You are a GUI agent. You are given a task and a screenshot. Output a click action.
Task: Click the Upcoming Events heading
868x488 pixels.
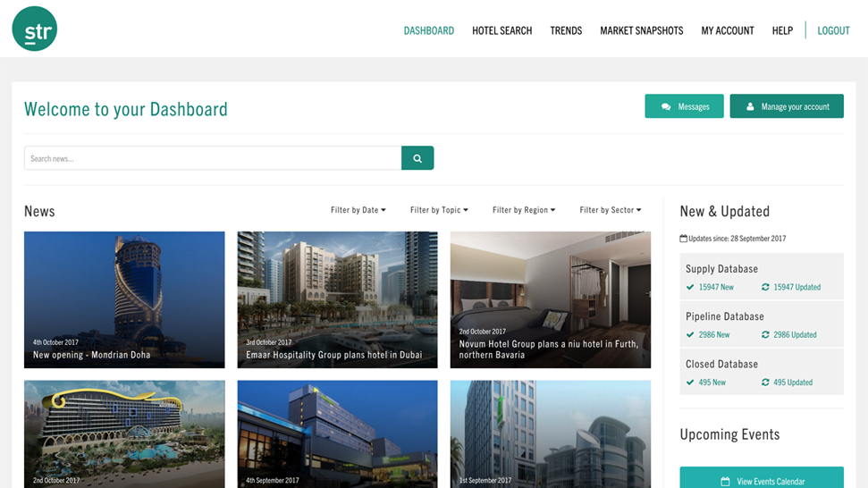[729, 435]
